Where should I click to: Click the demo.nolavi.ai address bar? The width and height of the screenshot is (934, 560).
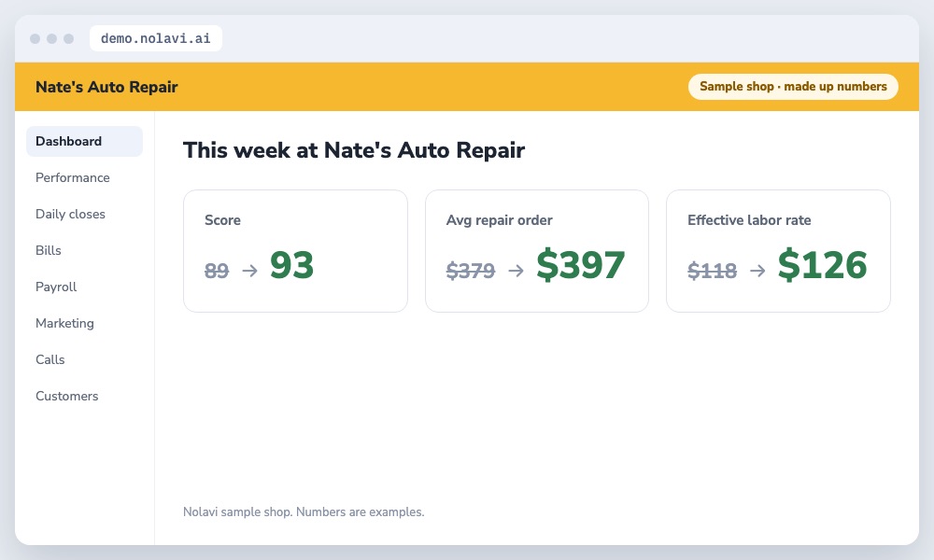tap(155, 38)
